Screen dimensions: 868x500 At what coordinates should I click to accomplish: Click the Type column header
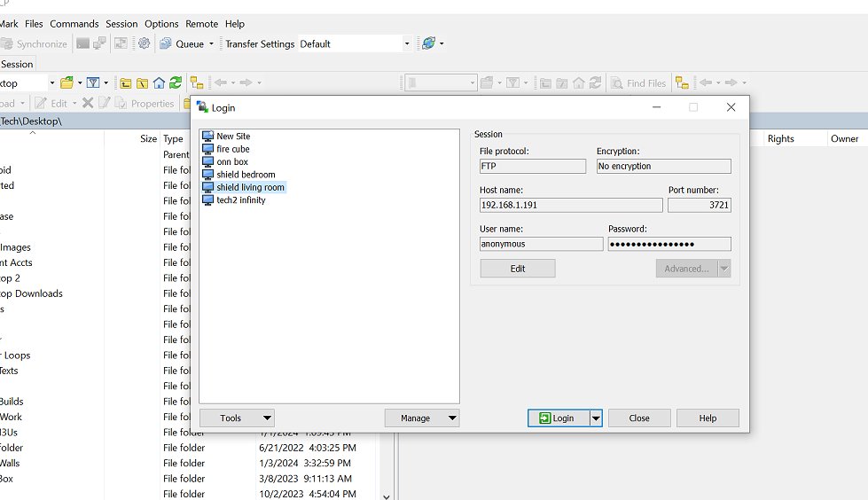click(x=175, y=139)
